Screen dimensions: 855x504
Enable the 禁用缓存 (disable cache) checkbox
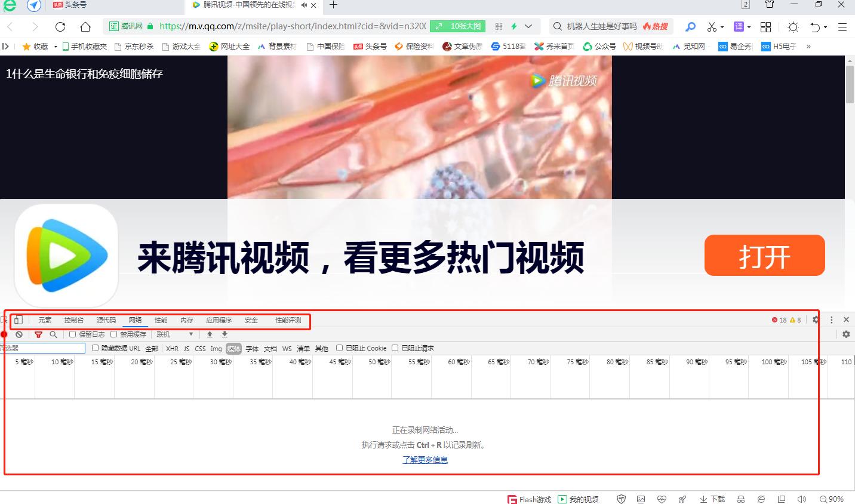click(x=113, y=334)
